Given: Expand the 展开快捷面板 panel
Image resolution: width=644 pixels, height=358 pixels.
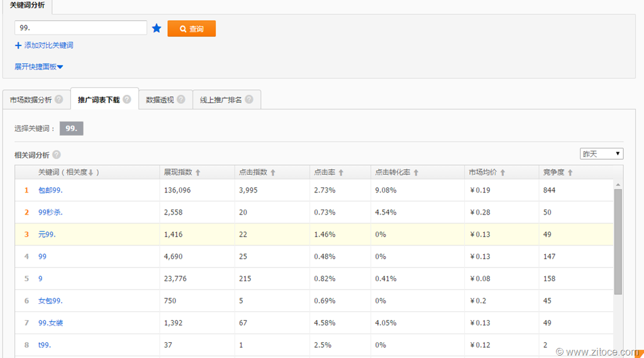Looking at the screenshot, I should pos(39,67).
